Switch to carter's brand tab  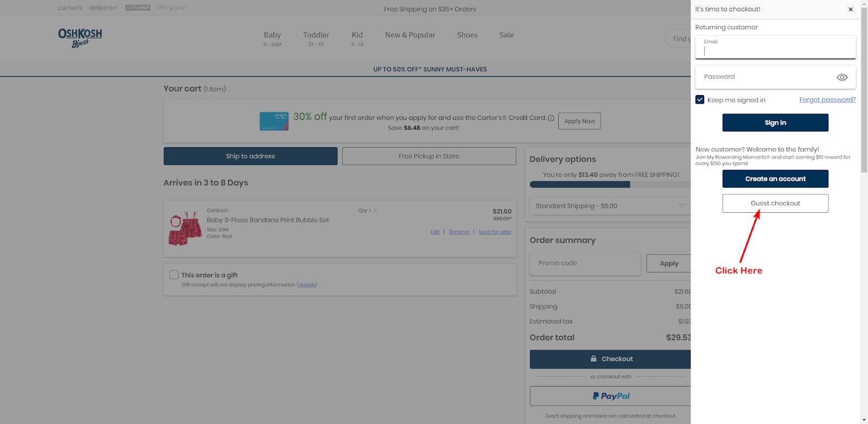point(70,8)
